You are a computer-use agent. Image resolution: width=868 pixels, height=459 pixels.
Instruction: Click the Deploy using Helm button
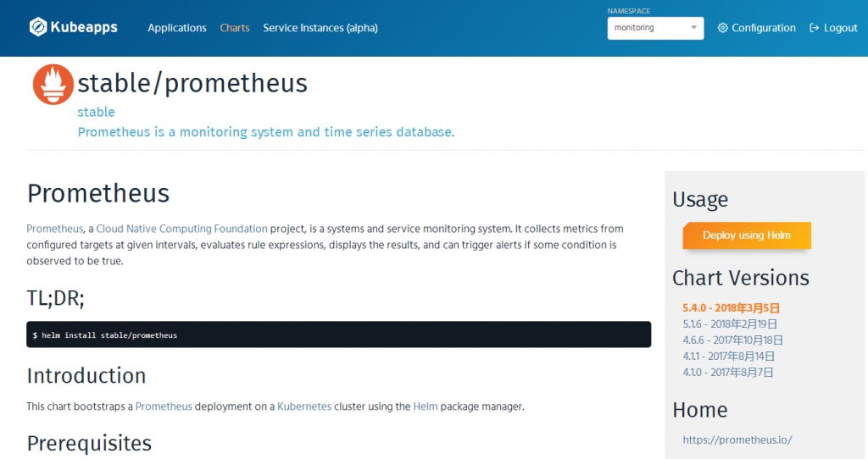coord(747,235)
